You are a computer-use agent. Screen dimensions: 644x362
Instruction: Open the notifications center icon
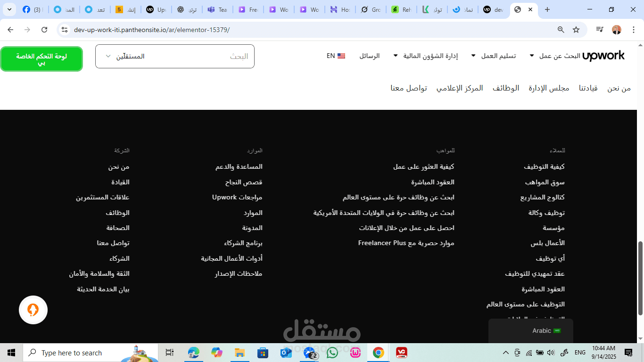click(628, 353)
